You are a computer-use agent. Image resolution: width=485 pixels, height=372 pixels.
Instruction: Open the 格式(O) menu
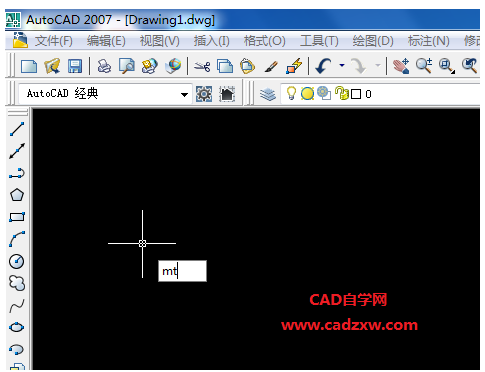coord(265,41)
